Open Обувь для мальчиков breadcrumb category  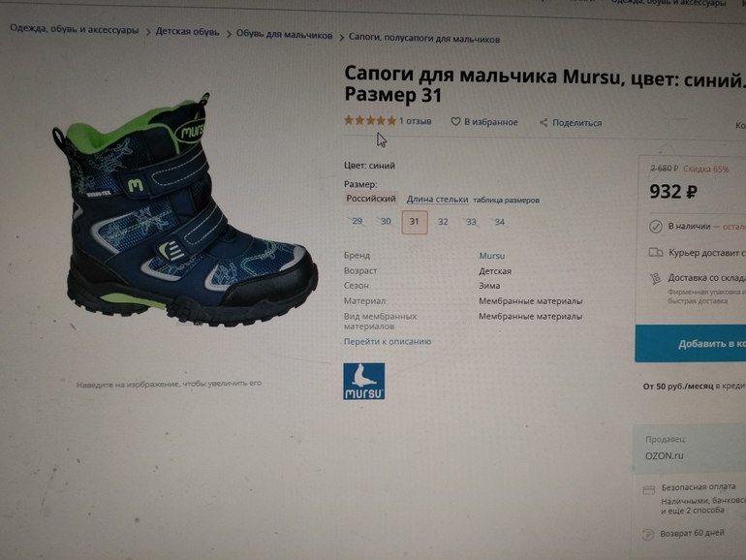pos(284,35)
